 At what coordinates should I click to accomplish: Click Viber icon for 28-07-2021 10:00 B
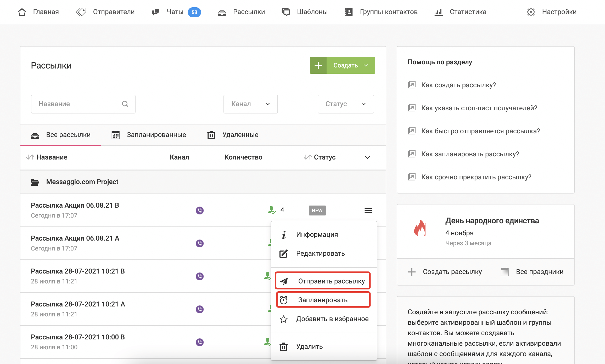coord(200,342)
